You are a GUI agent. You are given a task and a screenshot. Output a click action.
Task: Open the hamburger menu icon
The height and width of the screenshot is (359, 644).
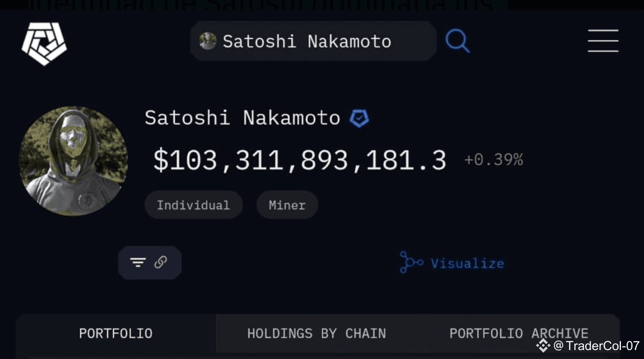tap(603, 40)
